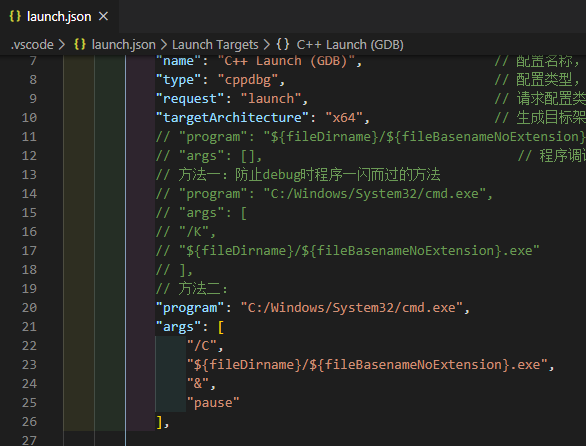Click the closing bracket on line 26
The width and height of the screenshot is (586, 446).
[x=160, y=422]
